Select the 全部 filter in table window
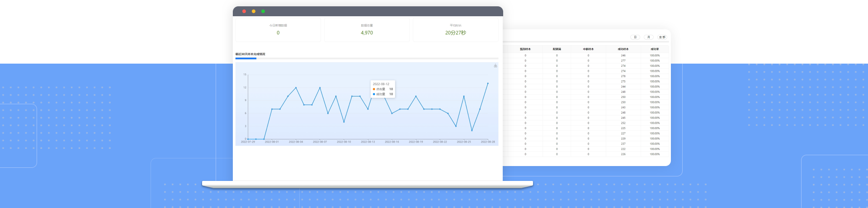The image size is (868, 208). (662, 37)
